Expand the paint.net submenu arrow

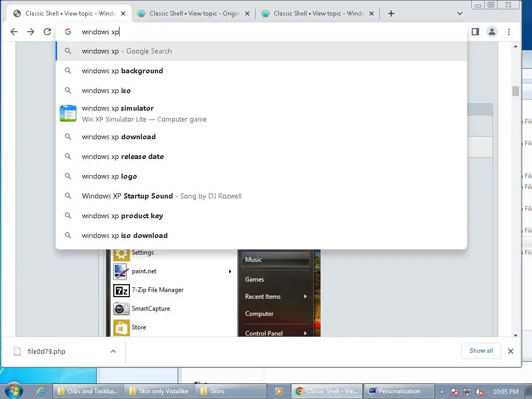click(230, 271)
